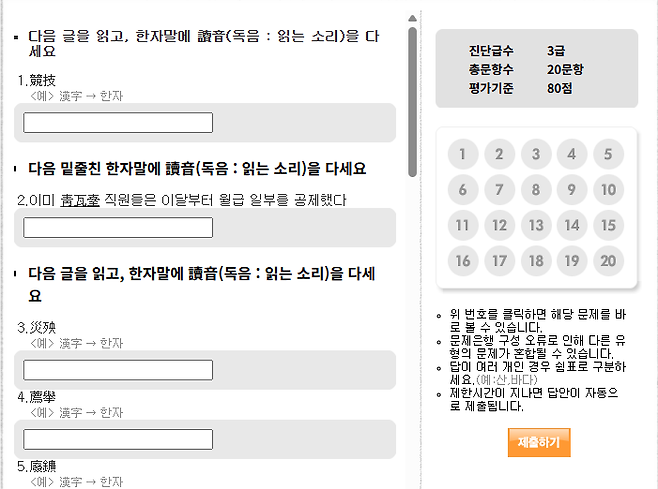Focus answer field for question 1 競技
Screen dimensions: 658x489
point(118,123)
